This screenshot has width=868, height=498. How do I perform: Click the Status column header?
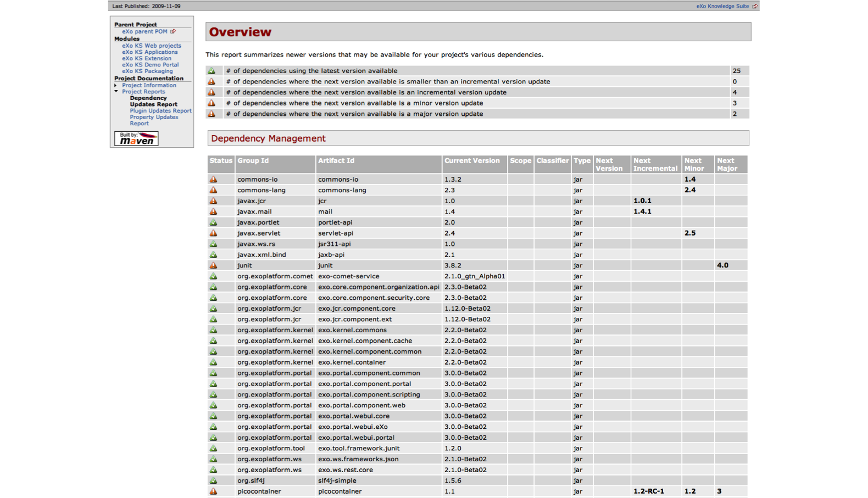pyautogui.click(x=221, y=164)
